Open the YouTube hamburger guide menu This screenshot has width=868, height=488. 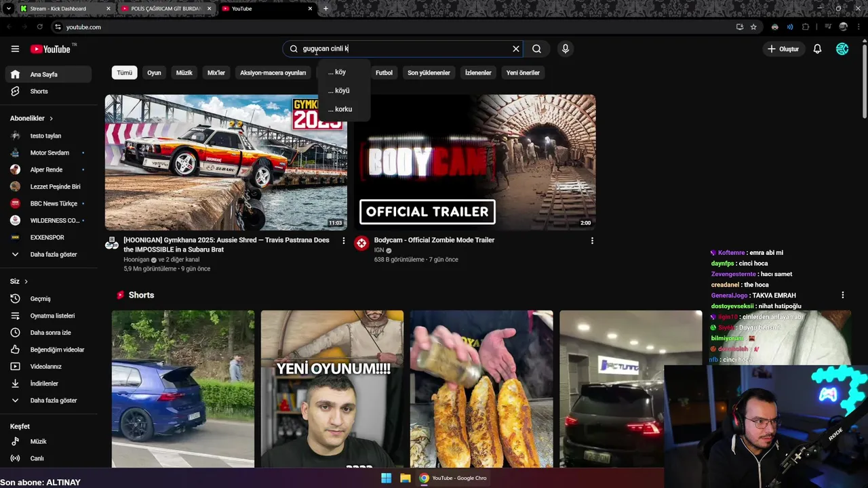15,49
